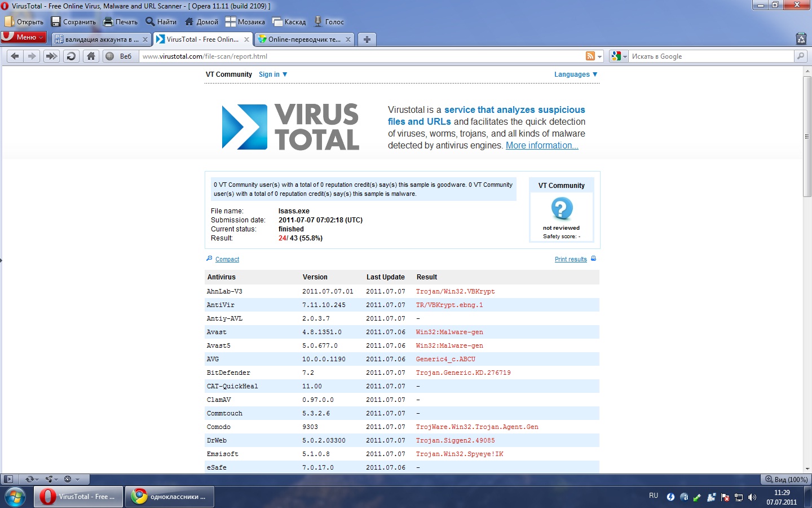
Task: Open the Windows Start button
Action: 15,497
